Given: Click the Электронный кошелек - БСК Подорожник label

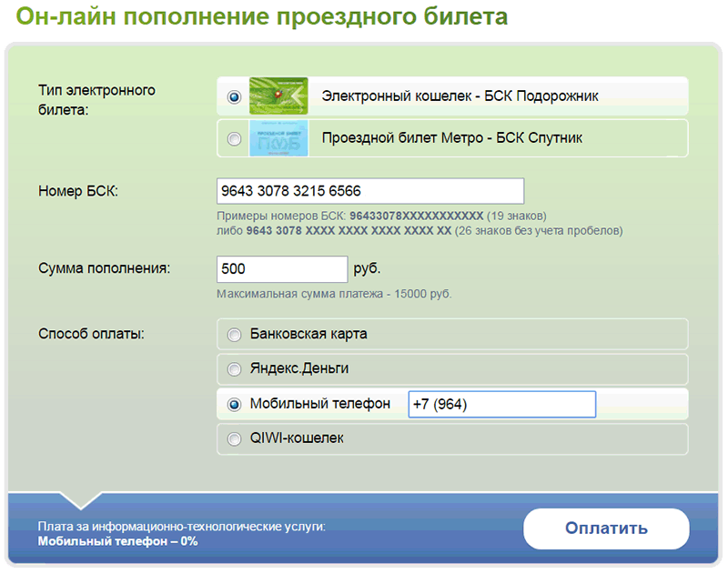Looking at the screenshot, I should (x=460, y=96).
